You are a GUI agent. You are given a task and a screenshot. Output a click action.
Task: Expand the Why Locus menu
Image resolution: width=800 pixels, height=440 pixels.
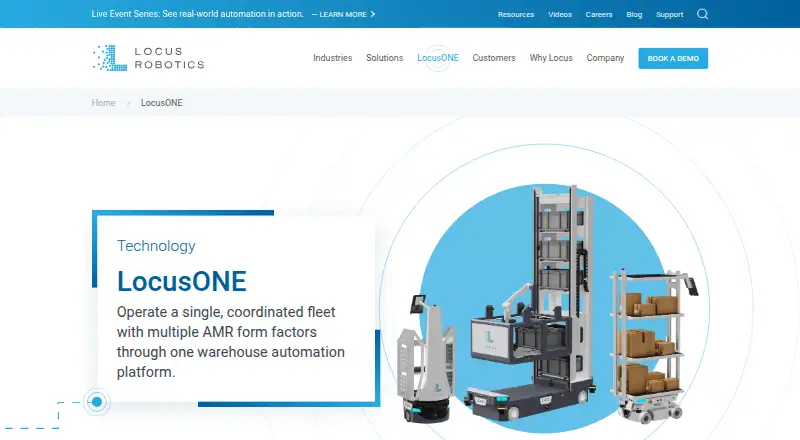[x=551, y=58]
